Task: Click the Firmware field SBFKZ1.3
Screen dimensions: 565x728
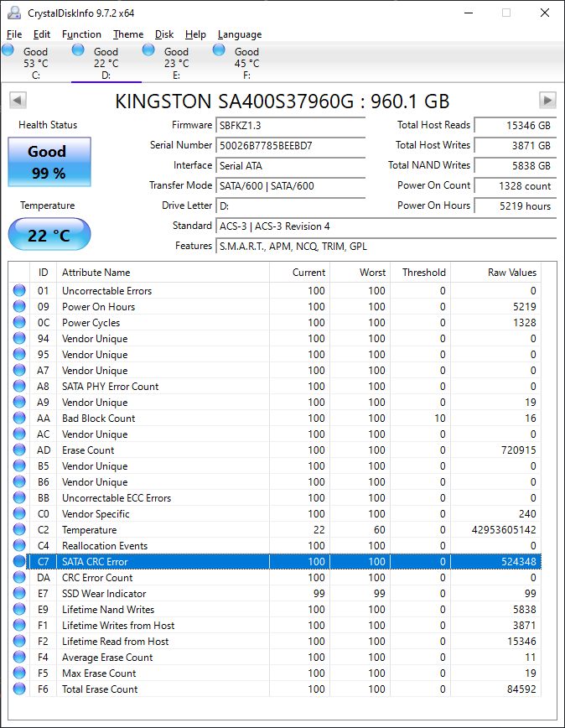Action: [x=291, y=125]
